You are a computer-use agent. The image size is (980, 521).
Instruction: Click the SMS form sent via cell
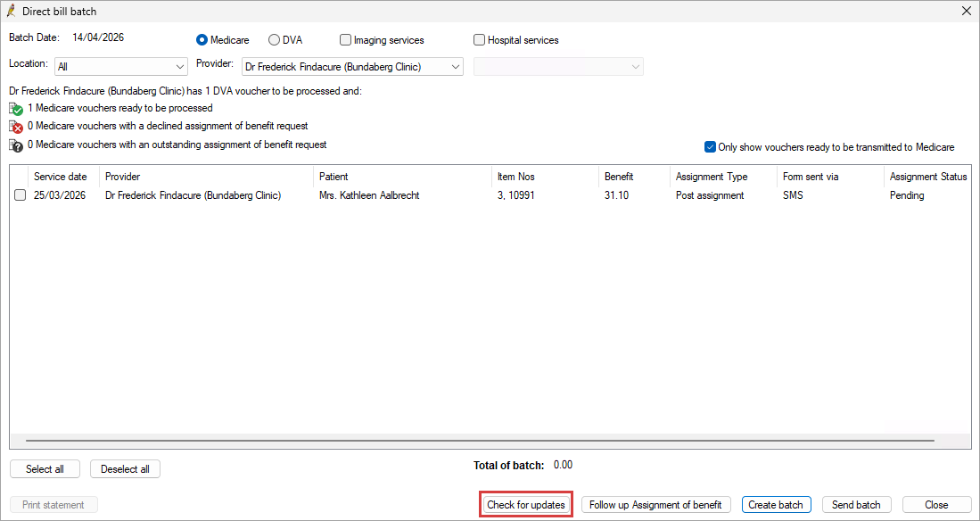[793, 195]
